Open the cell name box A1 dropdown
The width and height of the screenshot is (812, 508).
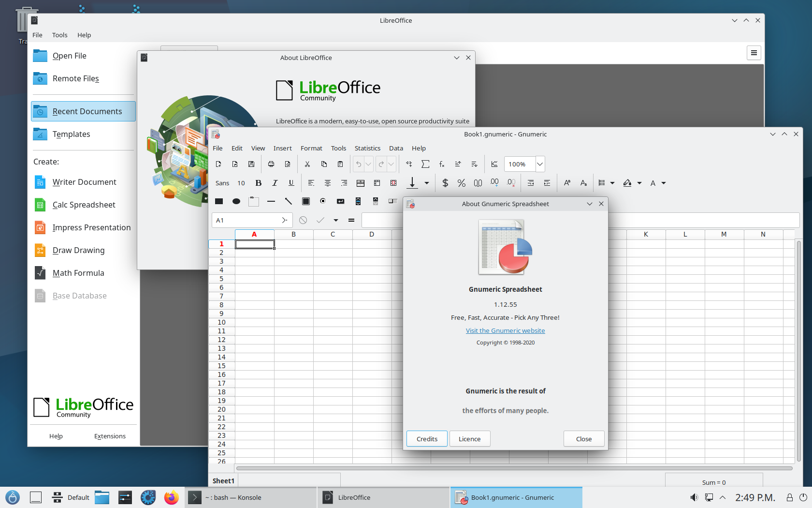285,220
